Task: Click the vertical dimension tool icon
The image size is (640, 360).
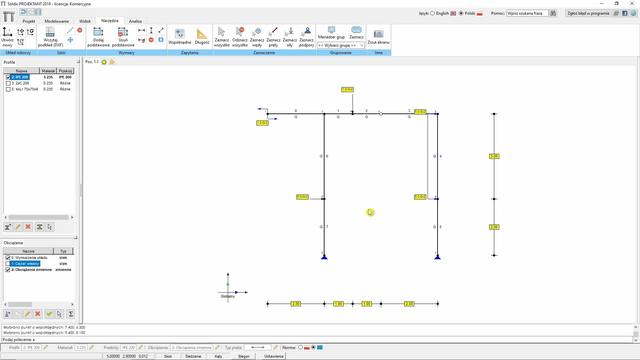Action: (151, 31)
